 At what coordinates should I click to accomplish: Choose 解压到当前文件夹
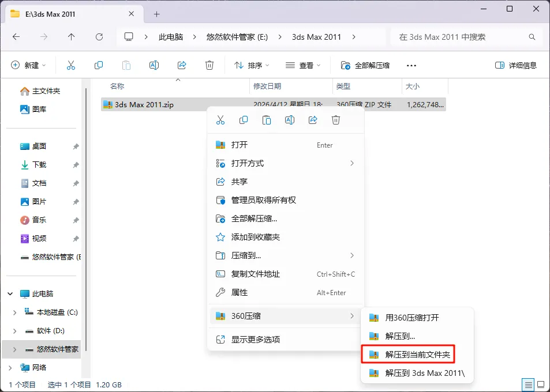[408, 355]
